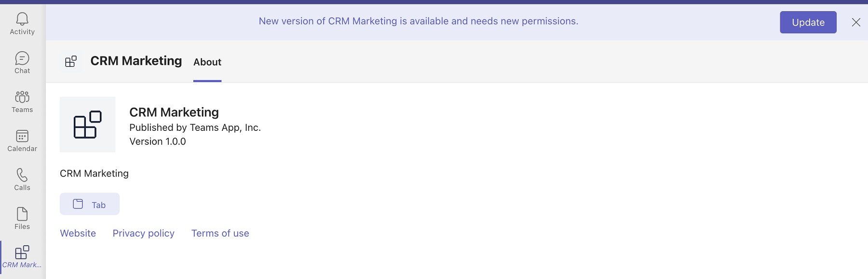Open the Privacy policy link
This screenshot has height=279, width=868.
click(144, 233)
